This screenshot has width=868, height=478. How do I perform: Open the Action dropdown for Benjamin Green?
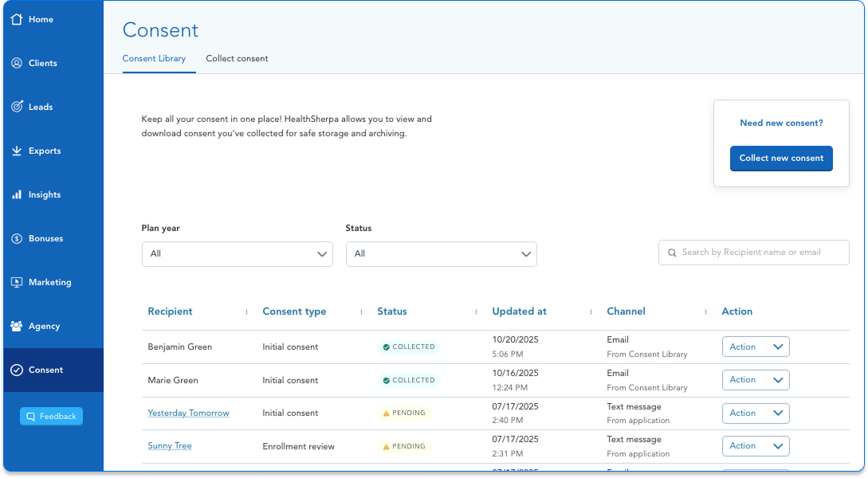(755, 347)
